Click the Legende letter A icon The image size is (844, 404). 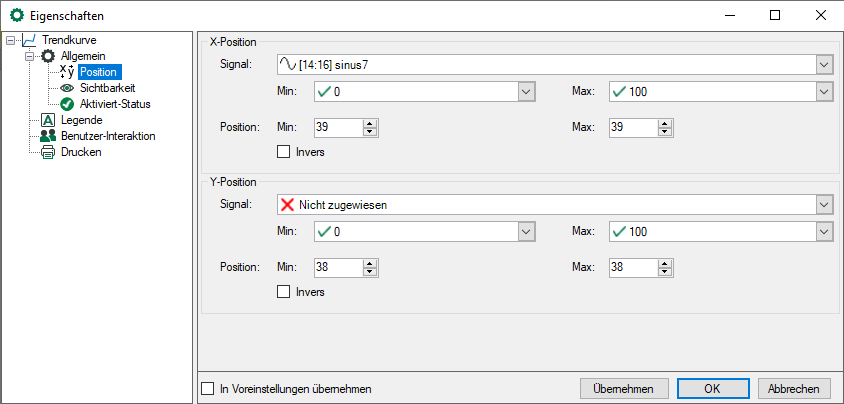click(48, 120)
